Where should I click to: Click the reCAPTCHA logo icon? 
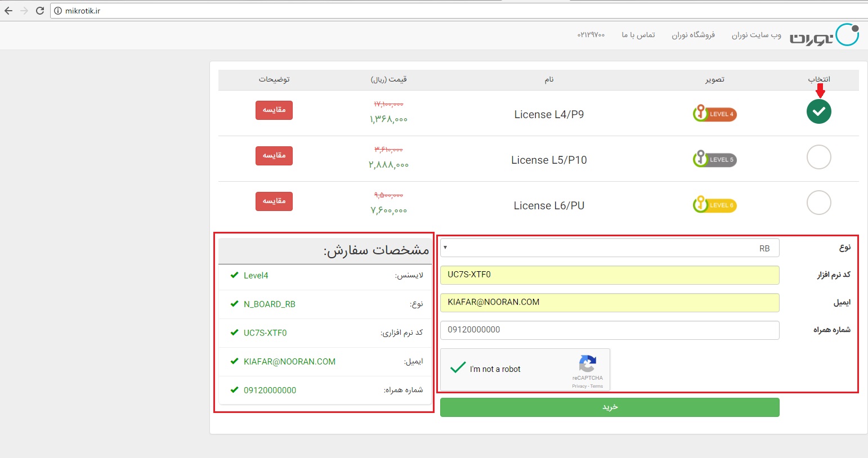click(x=587, y=363)
